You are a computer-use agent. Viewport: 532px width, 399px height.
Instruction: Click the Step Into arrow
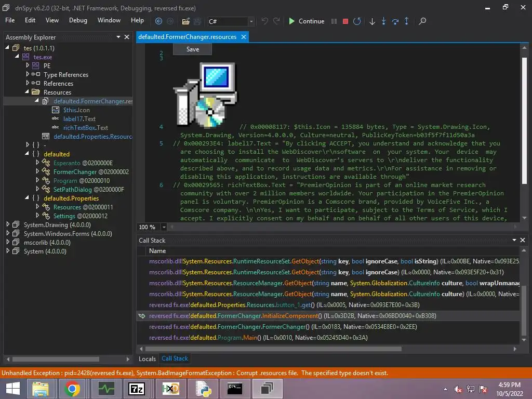click(x=384, y=21)
